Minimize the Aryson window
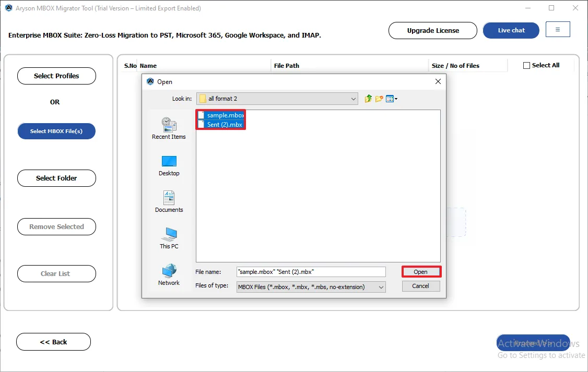The height and width of the screenshot is (372, 588). click(x=528, y=8)
